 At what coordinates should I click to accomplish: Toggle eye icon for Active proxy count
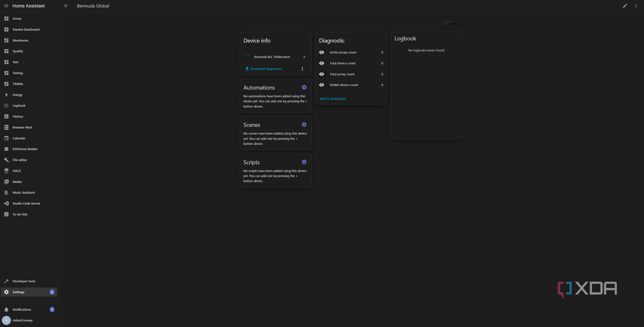[322, 52]
